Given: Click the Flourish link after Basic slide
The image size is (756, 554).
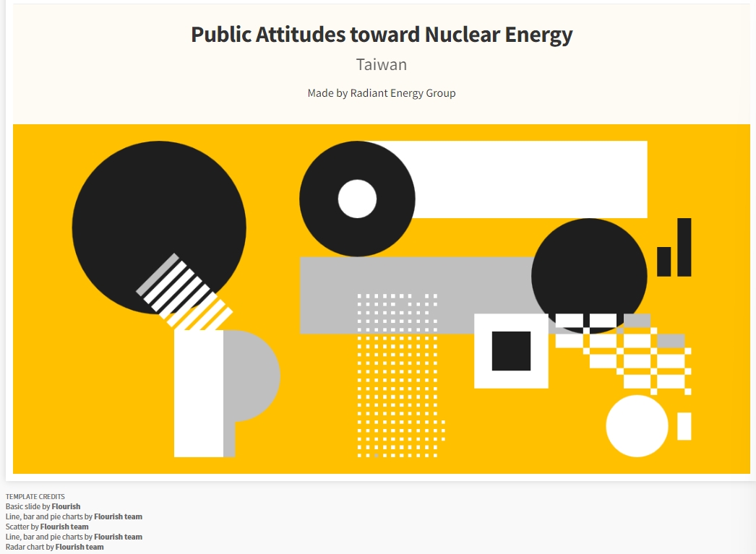Looking at the screenshot, I should [x=66, y=506].
